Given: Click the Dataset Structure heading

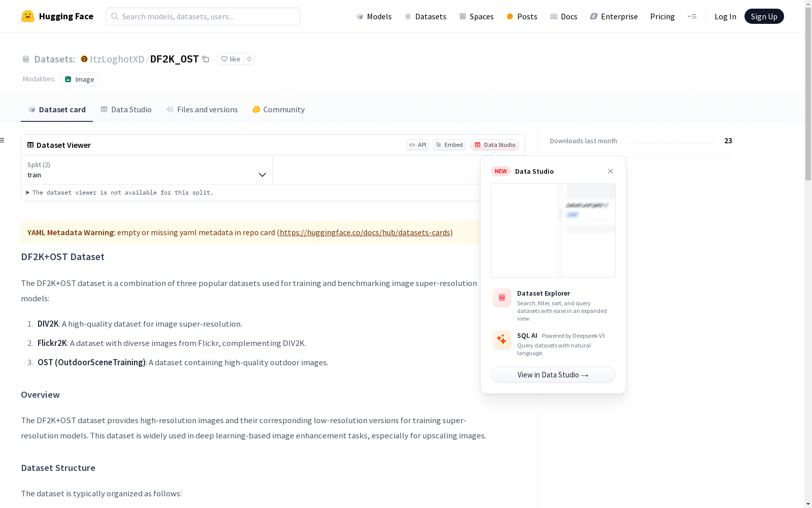Looking at the screenshot, I should tap(58, 468).
